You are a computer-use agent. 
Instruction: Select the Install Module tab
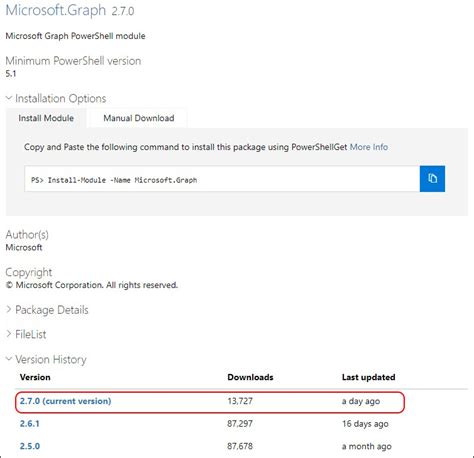click(x=46, y=118)
